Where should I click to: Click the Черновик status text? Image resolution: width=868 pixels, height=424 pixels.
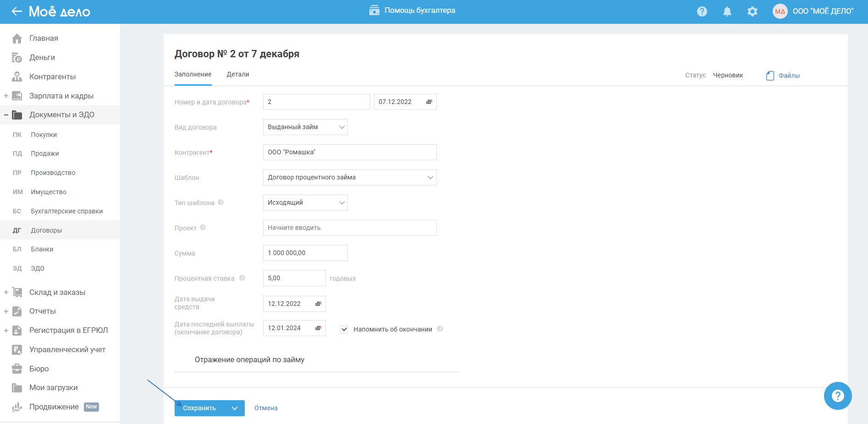[728, 75]
